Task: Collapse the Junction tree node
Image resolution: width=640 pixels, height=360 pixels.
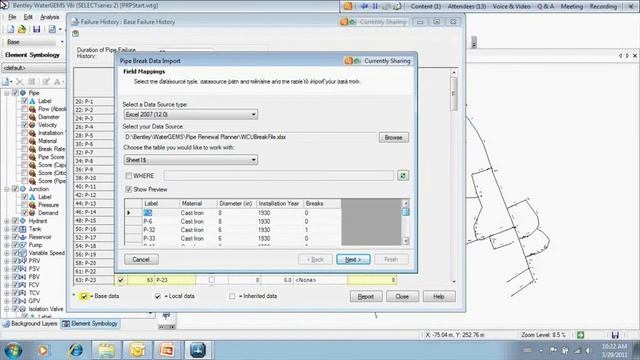Action: tap(7, 189)
